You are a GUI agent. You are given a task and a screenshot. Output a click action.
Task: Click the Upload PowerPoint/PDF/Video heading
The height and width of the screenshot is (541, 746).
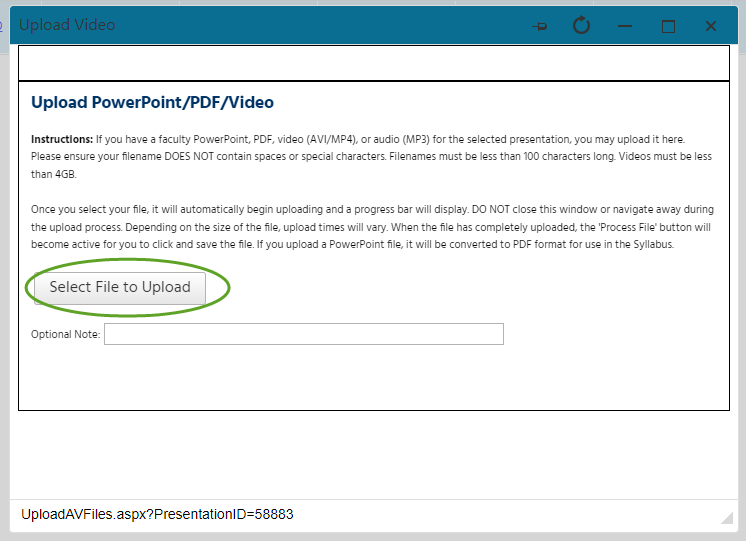(152, 102)
